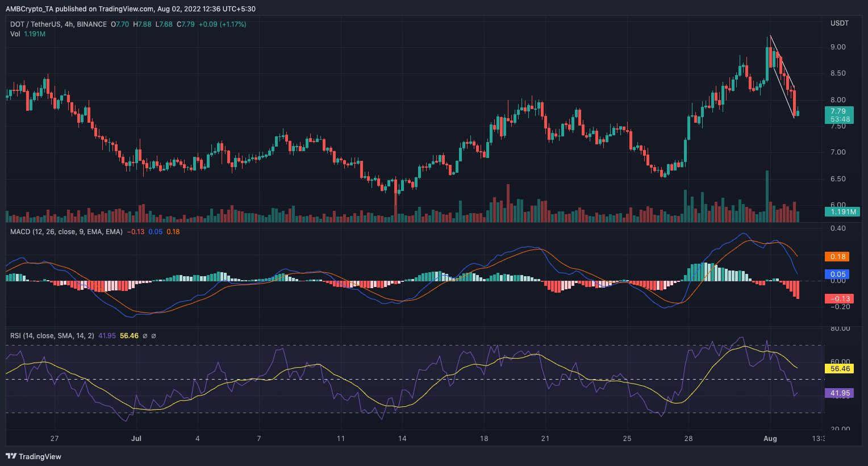This screenshot has width=868, height=466.
Task: Click the USDT currency label on price axis
Action: tap(840, 23)
